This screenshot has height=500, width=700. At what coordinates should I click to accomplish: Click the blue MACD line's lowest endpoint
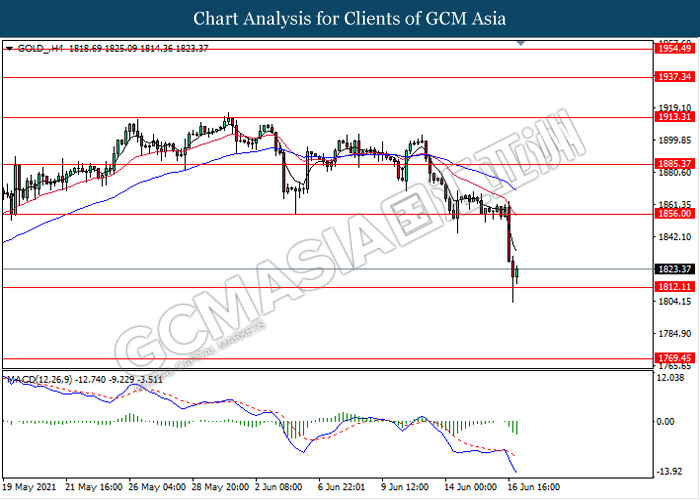516,472
